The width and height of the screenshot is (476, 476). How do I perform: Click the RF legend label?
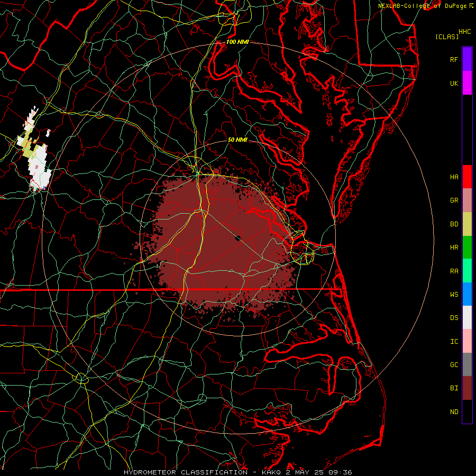point(454,59)
